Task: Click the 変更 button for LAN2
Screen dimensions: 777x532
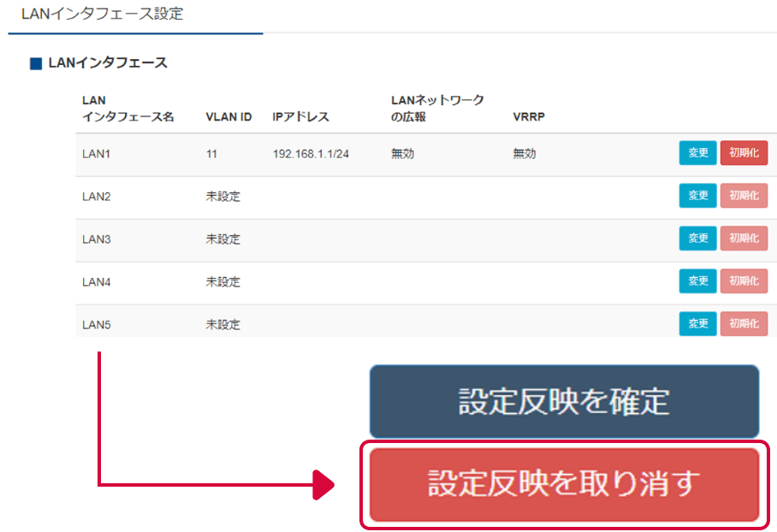Action: tap(697, 195)
